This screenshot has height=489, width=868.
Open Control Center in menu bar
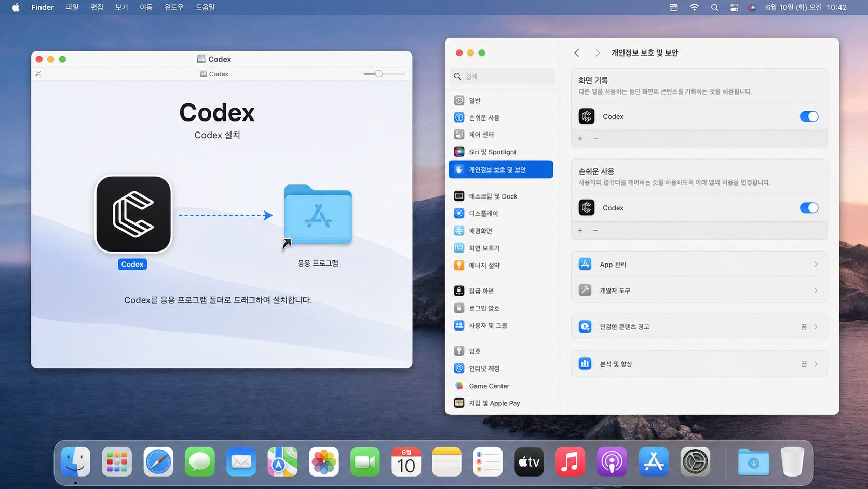[x=734, y=7]
